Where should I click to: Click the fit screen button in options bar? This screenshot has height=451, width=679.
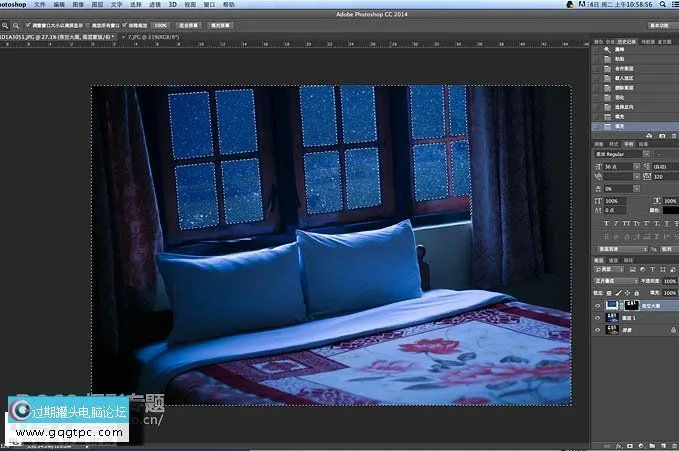pos(186,22)
